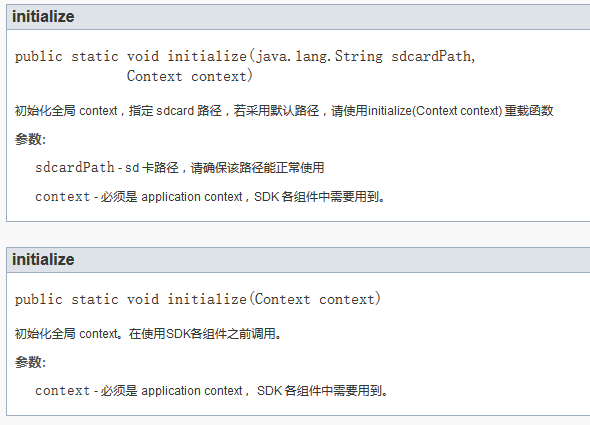Screen dimensions: 590x425
Task: Click the initialize(Context context) overload reference text
Action: (x=435, y=111)
